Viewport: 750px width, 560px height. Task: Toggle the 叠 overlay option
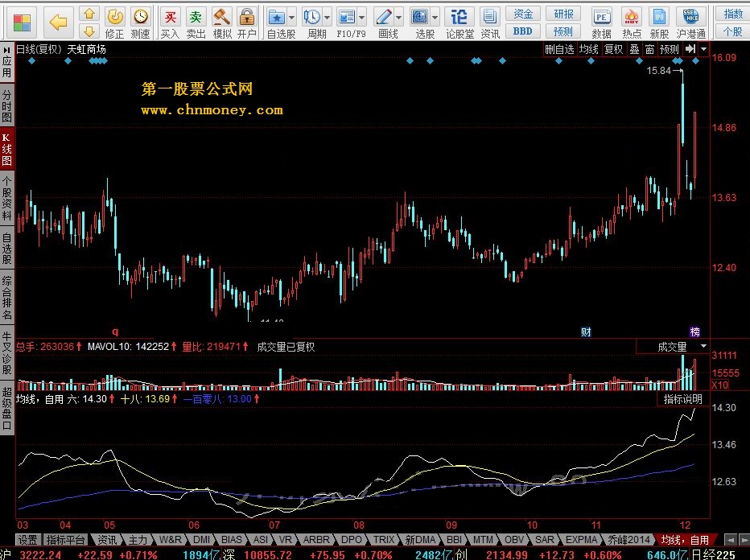pos(634,49)
